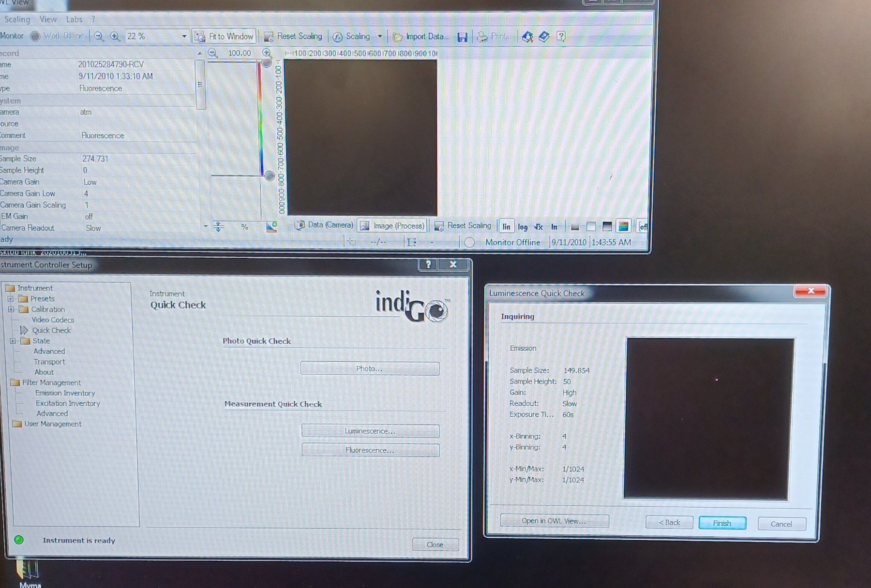The height and width of the screenshot is (588, 871).
Task: Click the percent scaling icon
Action: tap(244, 227)
